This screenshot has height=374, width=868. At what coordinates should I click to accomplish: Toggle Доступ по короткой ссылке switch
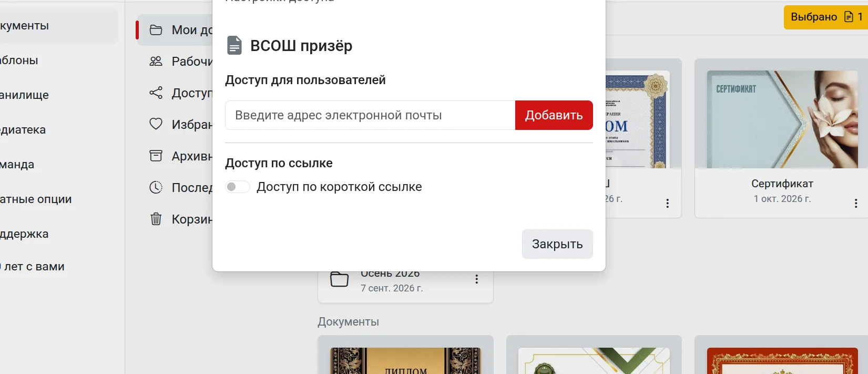(238, 187)
